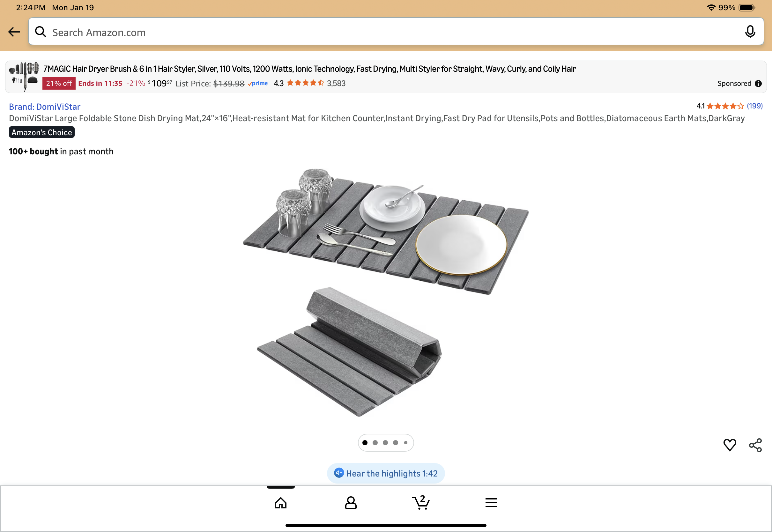Open the shopping cart with 2 items
Screen dimensions: 772x532
click(x=421, y=502)
